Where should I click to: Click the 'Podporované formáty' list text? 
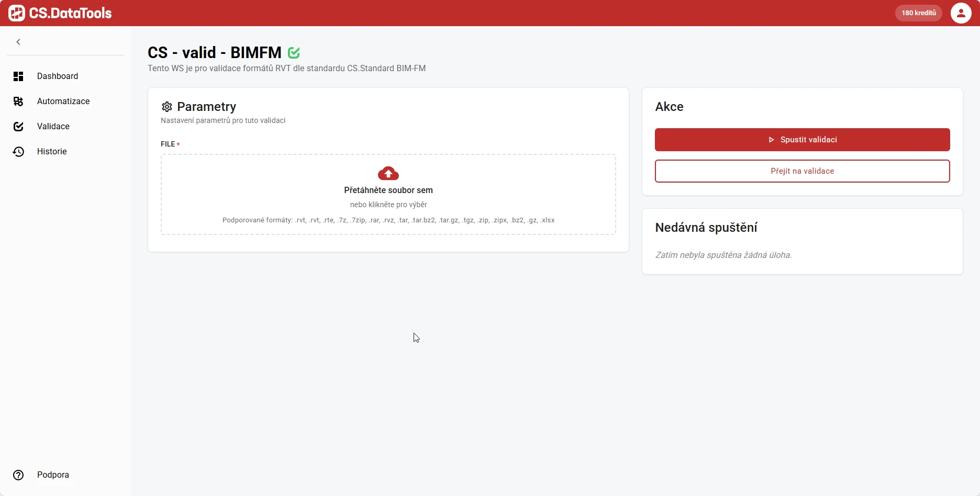[388, 220]
